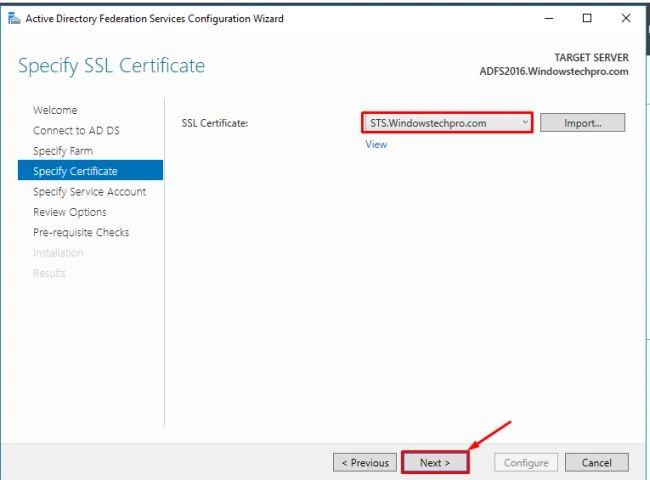
Task: Jump to Specify Service Account step
Action: 90,192
